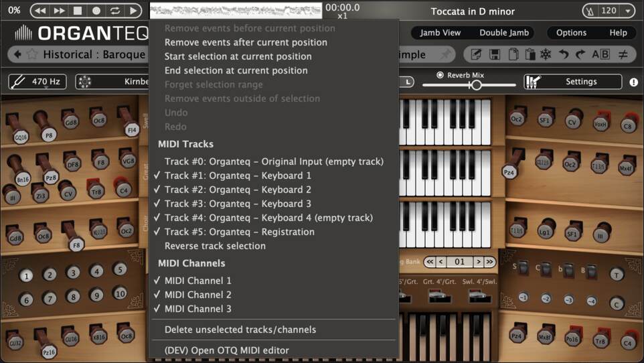Click the undo arrow in toolbar
This screenshot has height=363, width=644.
(x=564, y=54)
